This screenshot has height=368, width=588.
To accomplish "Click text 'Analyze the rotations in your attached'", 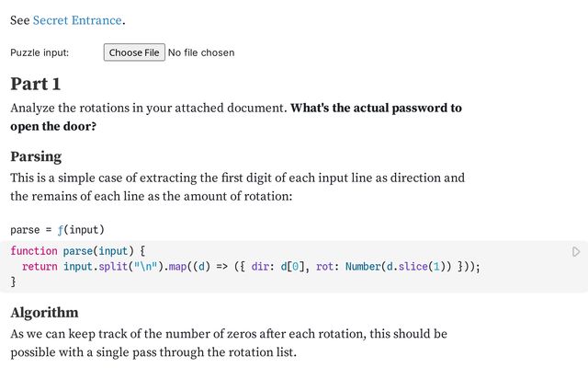I will [x=147, y=108].
